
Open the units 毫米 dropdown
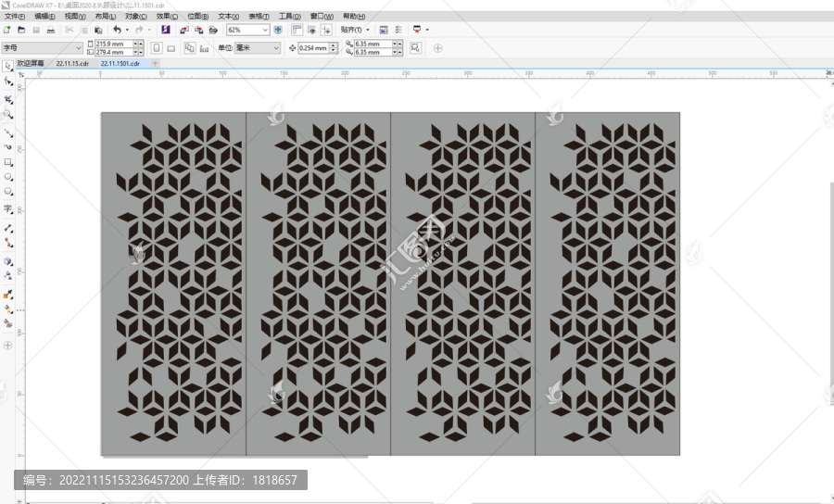point(276,48)
